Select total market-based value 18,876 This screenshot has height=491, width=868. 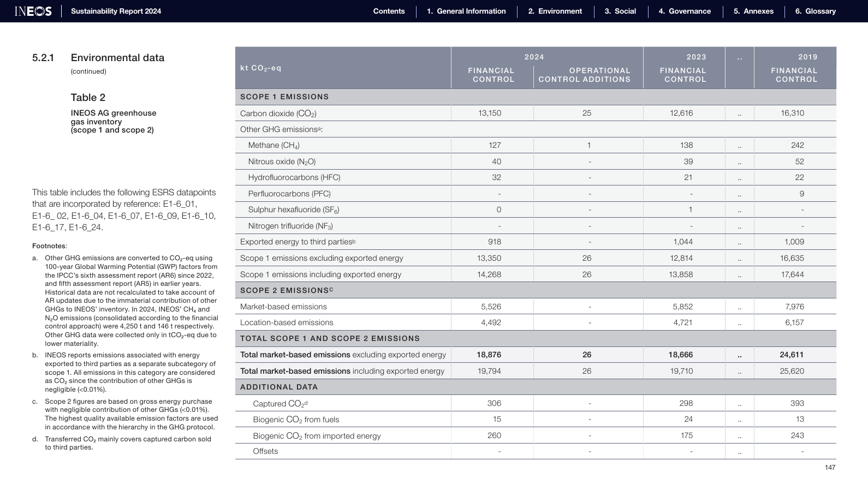[x=489, y=355]
